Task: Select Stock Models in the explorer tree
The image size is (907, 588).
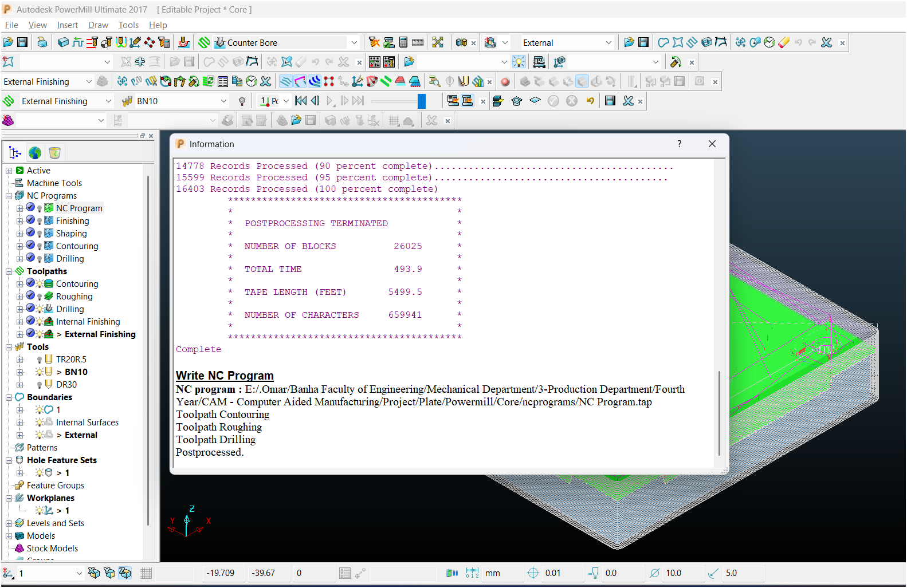Action: [52, 548]
